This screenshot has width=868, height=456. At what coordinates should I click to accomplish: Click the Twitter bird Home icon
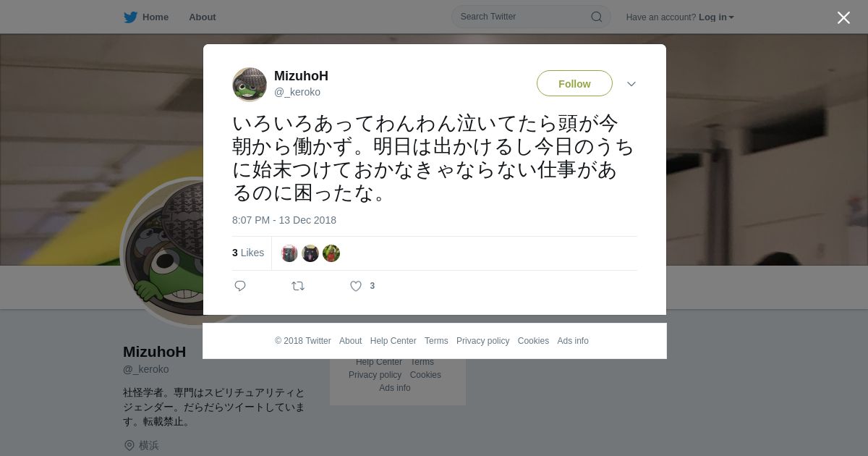(130, 17)
